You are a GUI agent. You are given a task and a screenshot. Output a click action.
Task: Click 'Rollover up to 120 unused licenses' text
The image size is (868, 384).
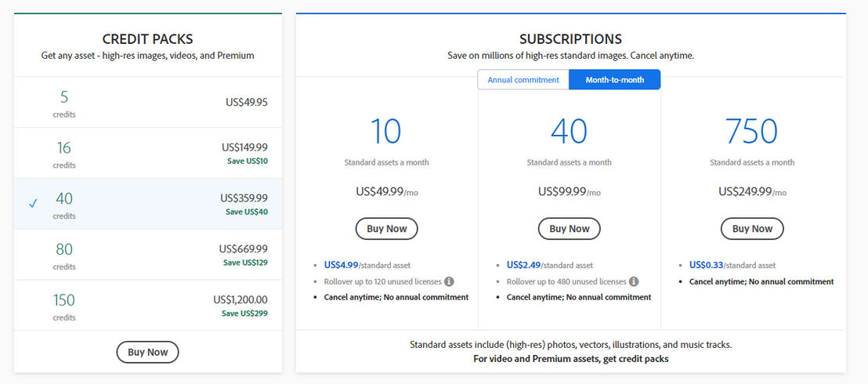click(382, 281)
